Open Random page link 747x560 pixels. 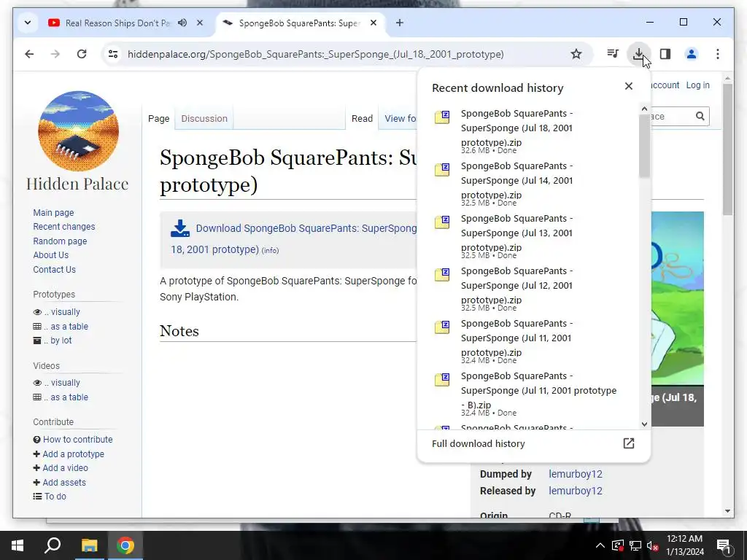point(60,241)
